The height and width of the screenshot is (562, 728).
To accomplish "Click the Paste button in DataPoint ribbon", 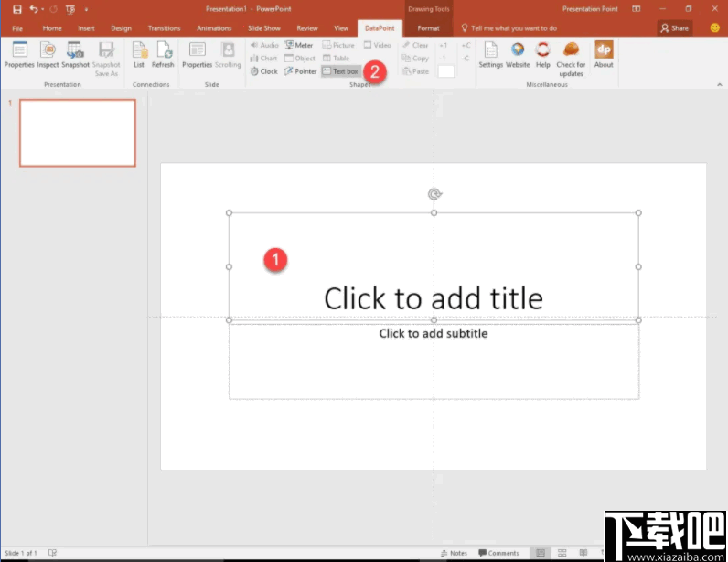I will 415,71.
